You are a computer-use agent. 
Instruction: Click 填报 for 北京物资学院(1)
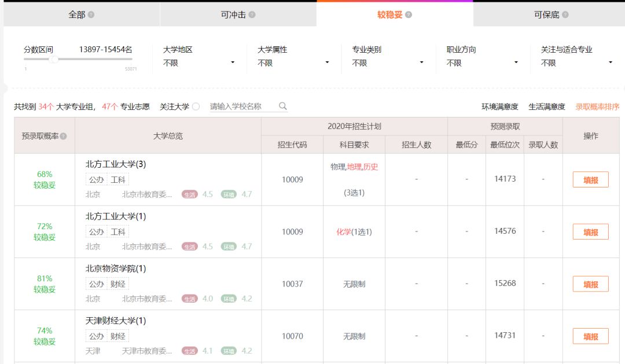(x=591, y=284)
